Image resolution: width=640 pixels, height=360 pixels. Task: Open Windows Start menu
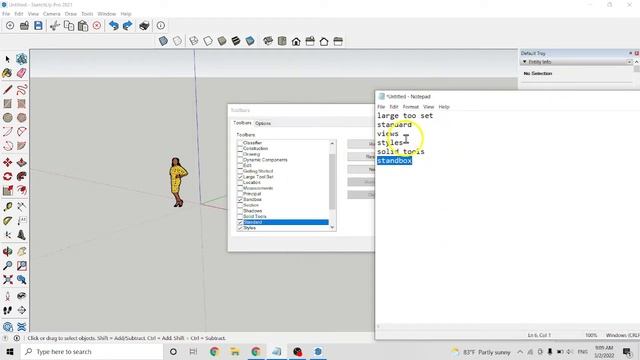10,351
